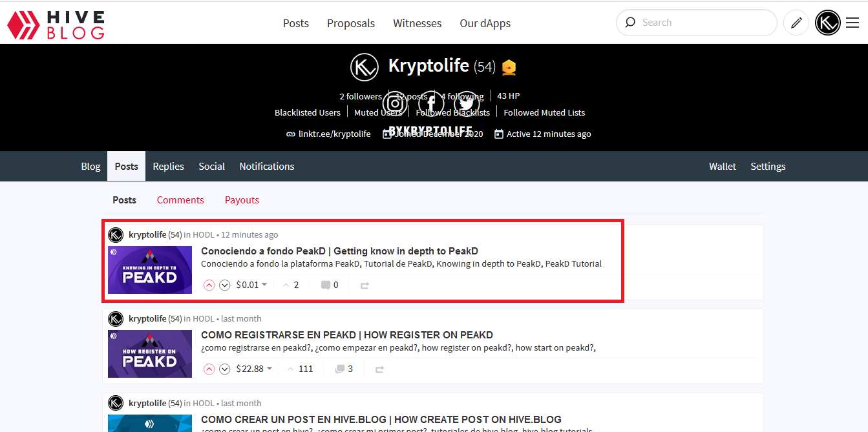
Task: Open the HODL community on the 12 minutes ago post
Action: (x=204, y=234)
